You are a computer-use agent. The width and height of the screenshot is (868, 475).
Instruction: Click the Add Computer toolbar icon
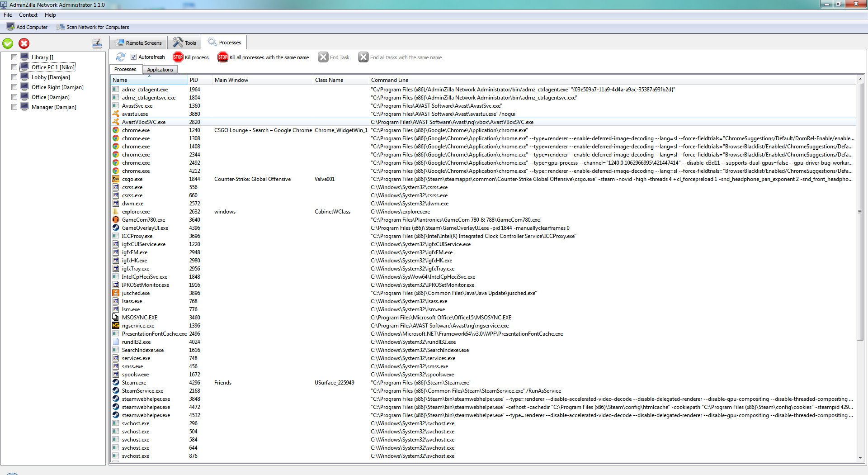click(x=10, y=27)
